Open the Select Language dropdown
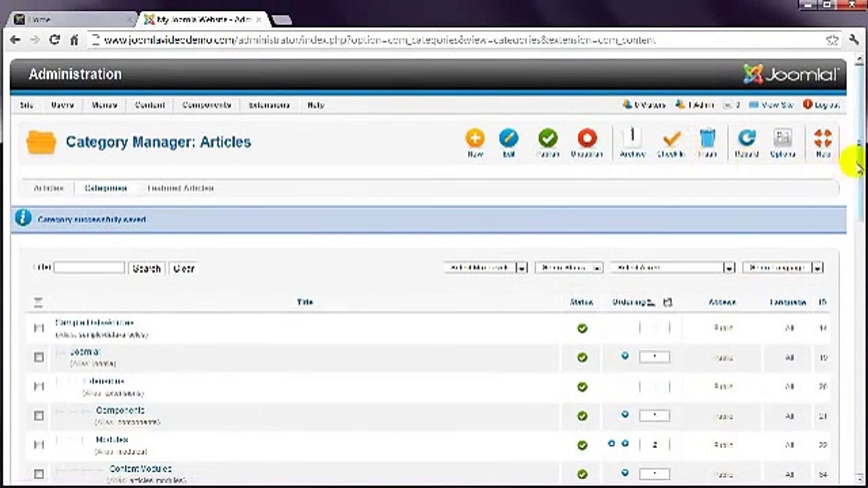The height and width of the screenshot is (488, 868). [x=783, y=268]
